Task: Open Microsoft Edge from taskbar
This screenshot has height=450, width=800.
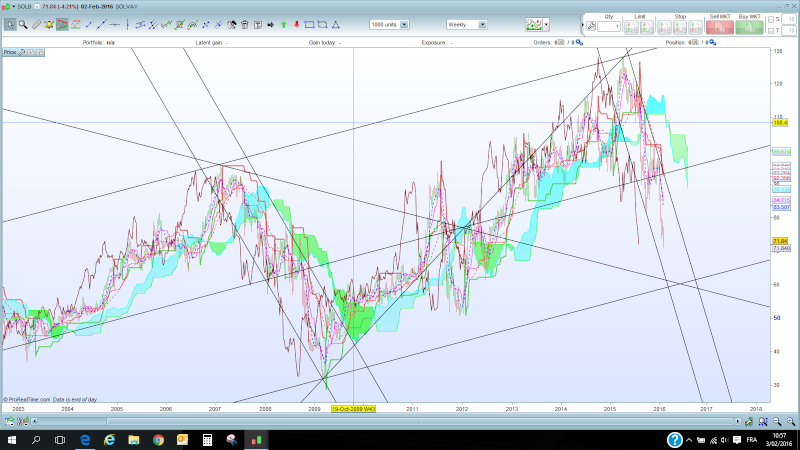Action: coord(85,440)
